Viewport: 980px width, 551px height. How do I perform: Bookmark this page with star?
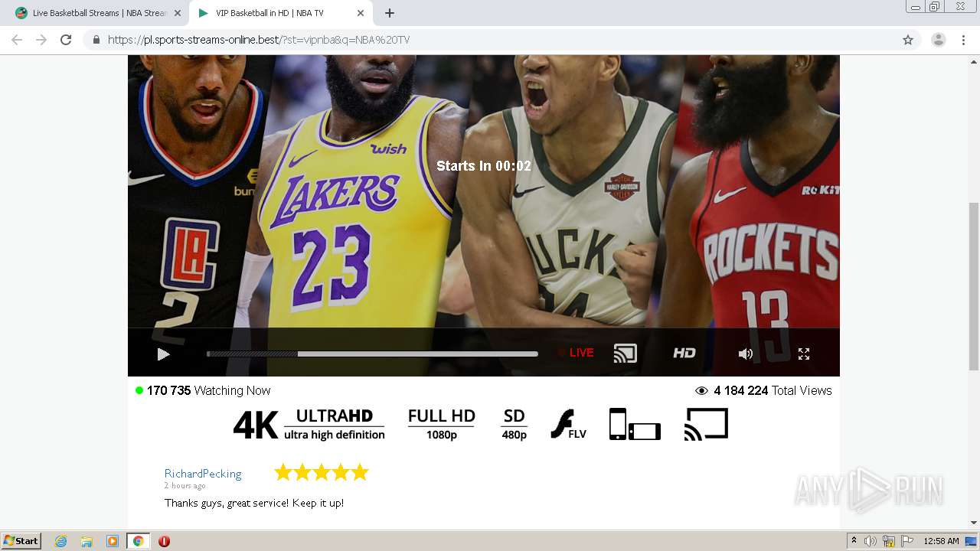(x=908, y=40)
